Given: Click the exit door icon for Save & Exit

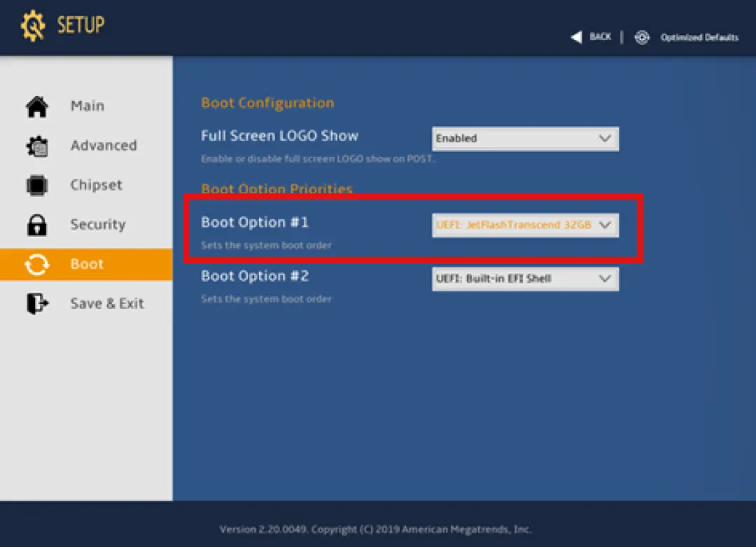Looking at the screenshot, I should pyautogui.click(x=36, y=303).
